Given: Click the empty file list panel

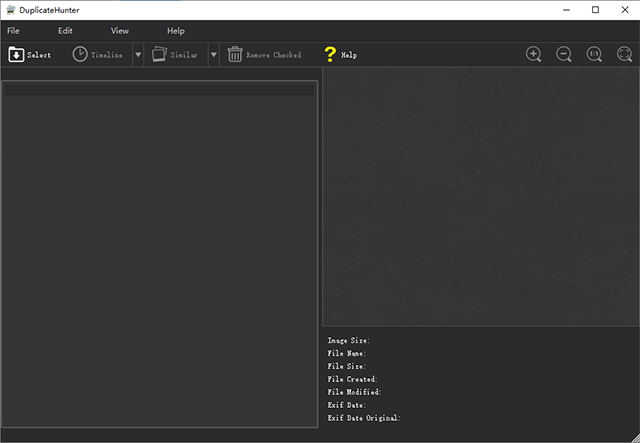Looking at the screenshot, I should 160,260.
